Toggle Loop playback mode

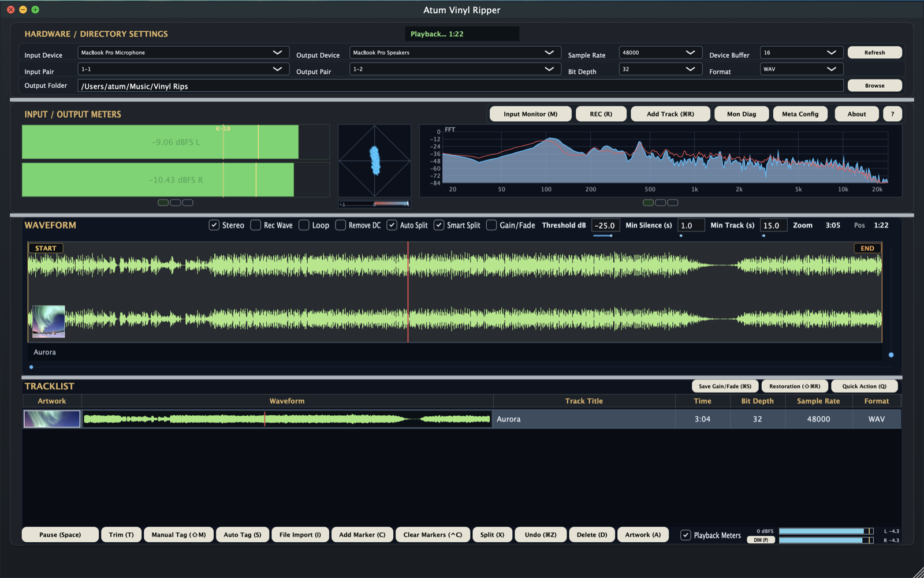(304, 225)
